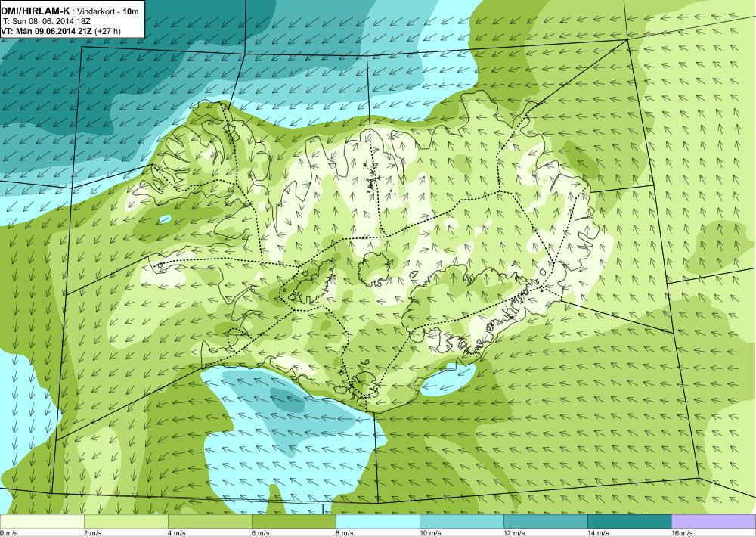756x537 pixels.
Task: Click the "IT: Sun 08. 06. 2014 18Z" line
Action: [46, 21]
